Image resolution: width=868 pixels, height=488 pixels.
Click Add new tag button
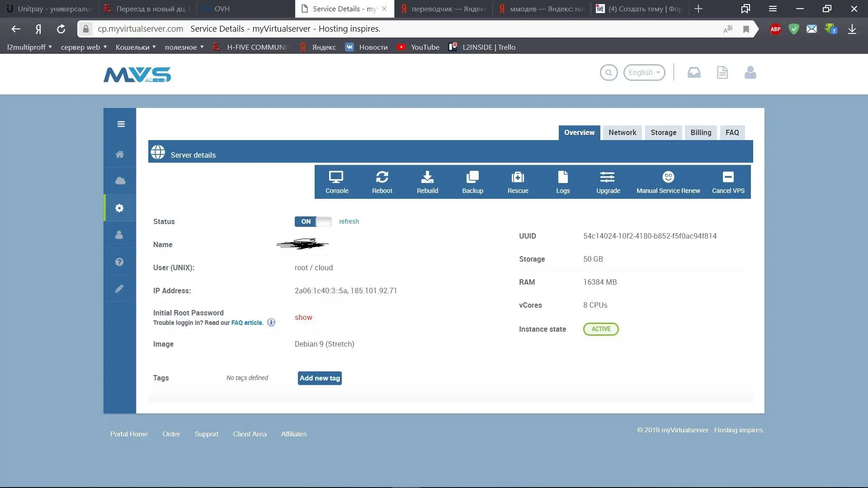click(x=320, y=378)
